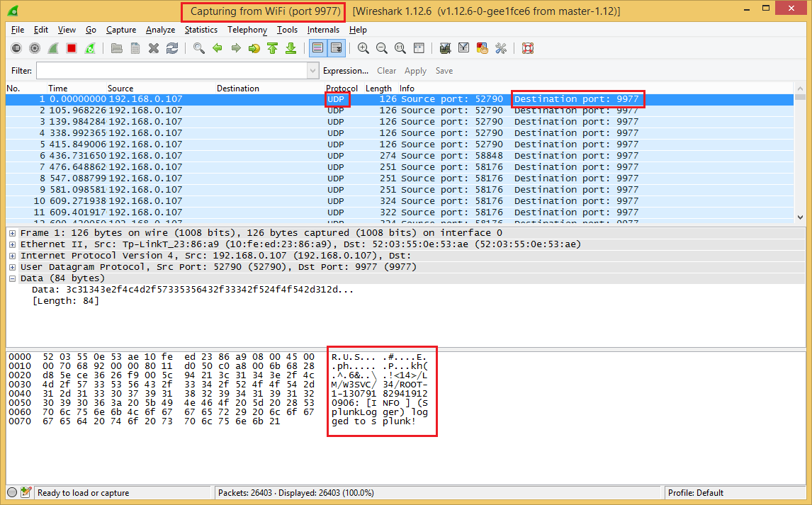Click in the display filter field

[x=171, y=71]
